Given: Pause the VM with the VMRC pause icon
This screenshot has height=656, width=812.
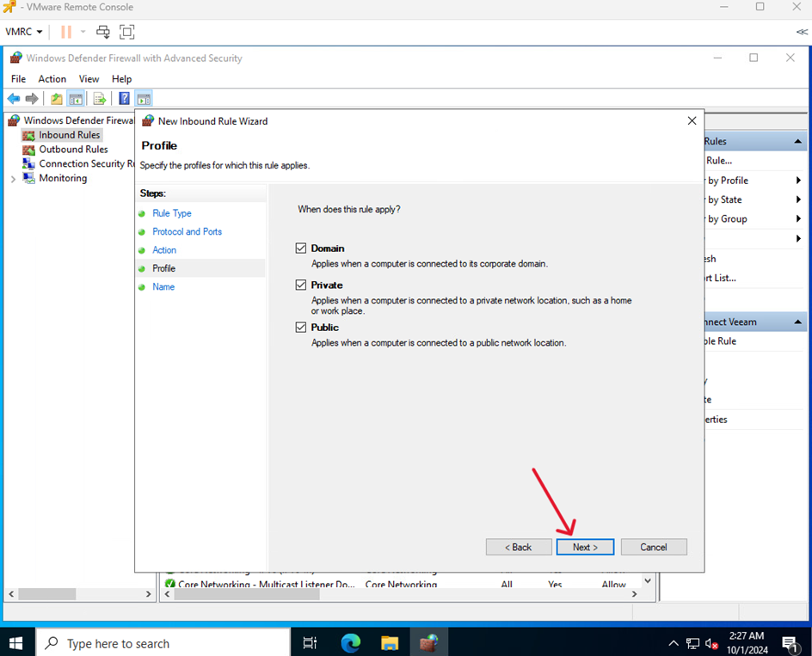Looking at the screenshot, I should (66, 32).
